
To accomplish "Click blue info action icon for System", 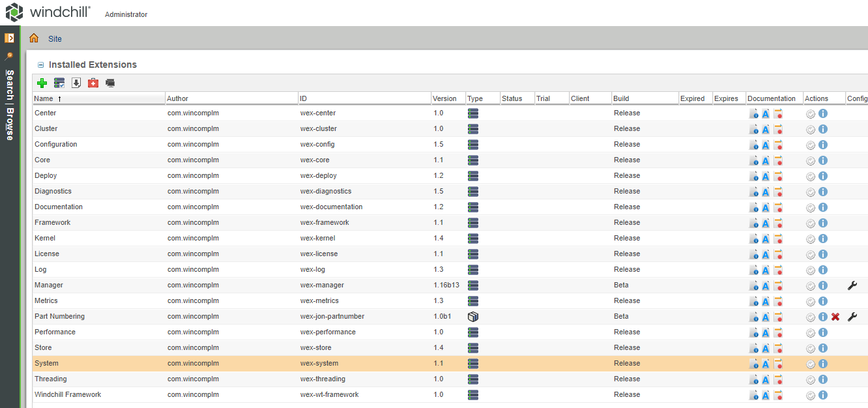I will click(823, 364).
